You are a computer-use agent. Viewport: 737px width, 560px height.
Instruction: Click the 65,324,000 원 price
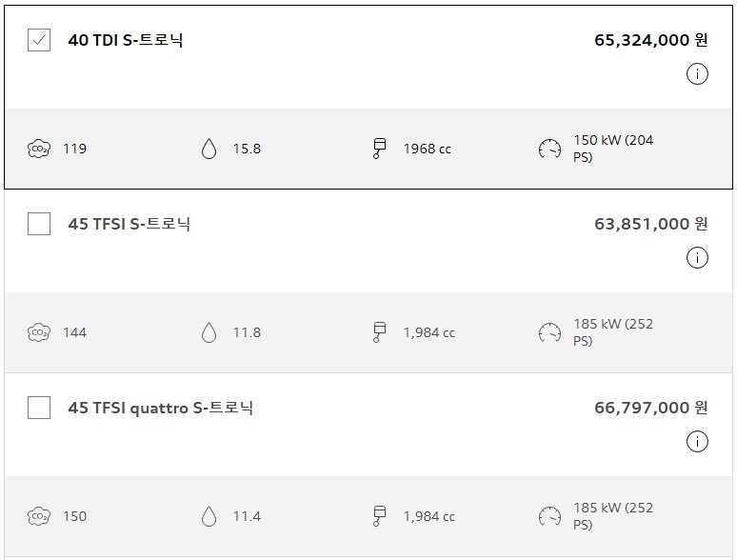[651, 40]
